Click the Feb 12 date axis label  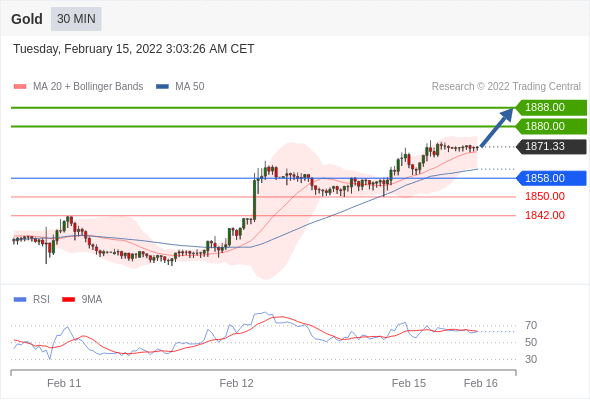point(236,383)
